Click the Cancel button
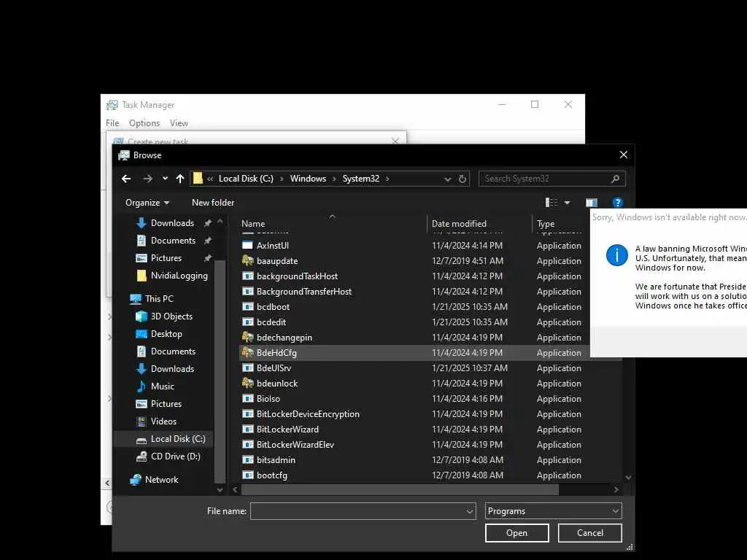747x560 pixels. pyautogui.click(x=589, y=533)
